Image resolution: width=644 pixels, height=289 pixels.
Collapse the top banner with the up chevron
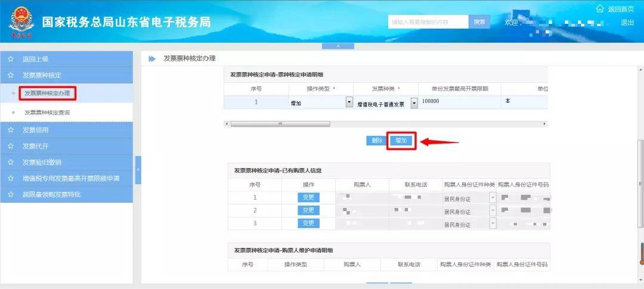coord(338,46)
